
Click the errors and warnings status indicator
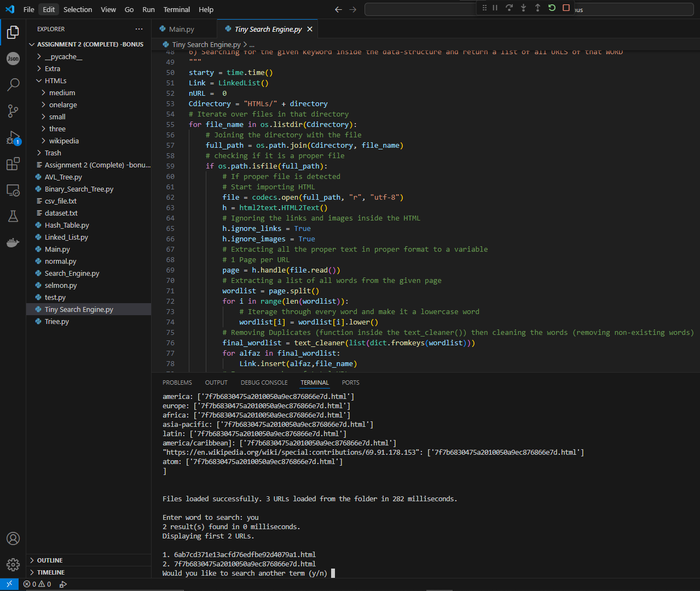click(37, 584)
